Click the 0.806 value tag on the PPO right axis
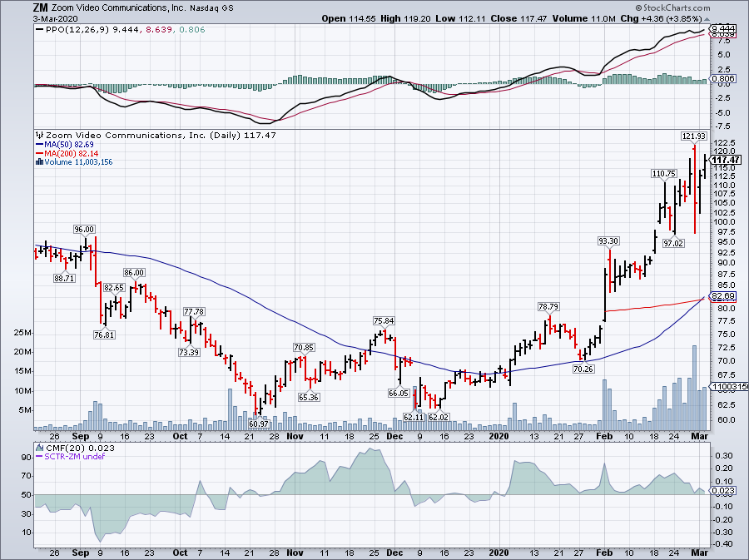 [x=723, y=79]
